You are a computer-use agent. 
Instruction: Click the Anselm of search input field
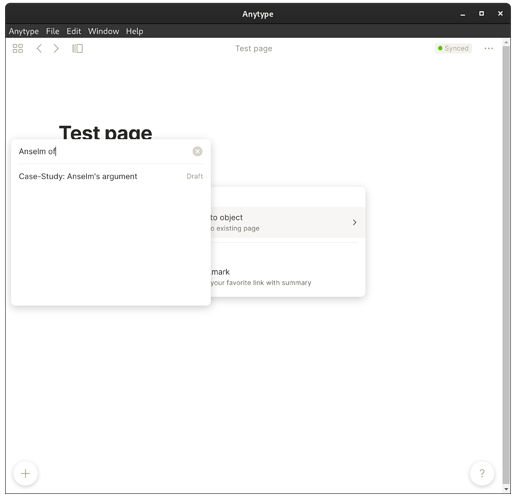(103, 151)
